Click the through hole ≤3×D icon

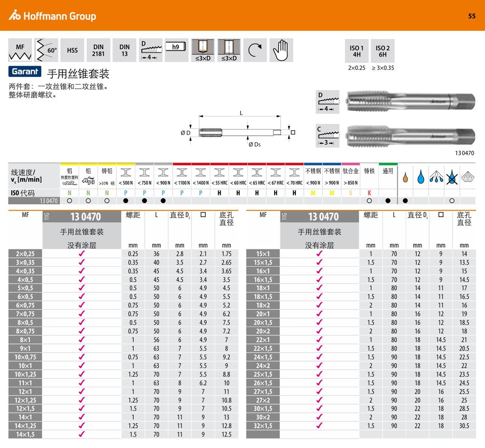[229, 50]
